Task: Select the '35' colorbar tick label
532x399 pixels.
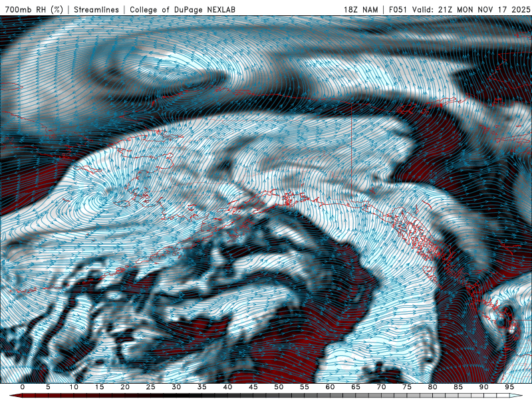Action: tap(202, 387)
